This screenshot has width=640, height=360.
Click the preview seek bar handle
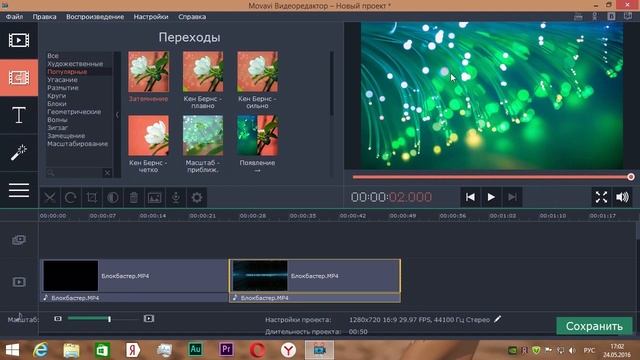(631, 177)
